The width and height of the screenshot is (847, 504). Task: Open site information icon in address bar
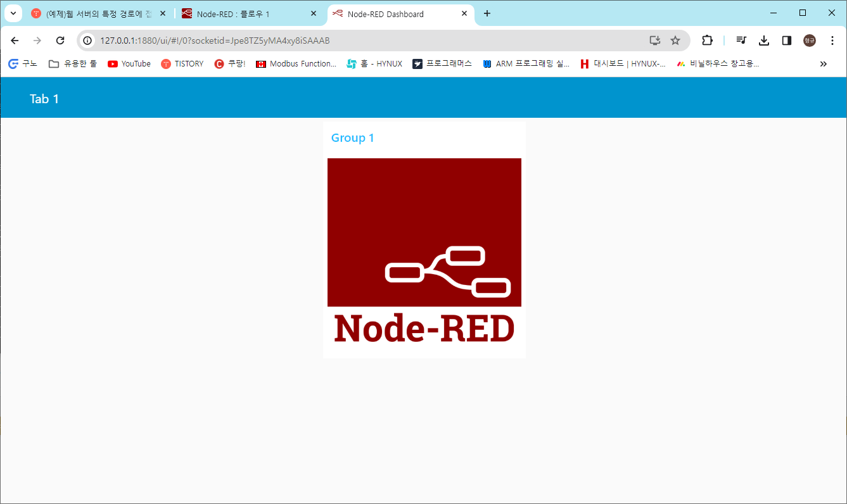click(x=88, y=41)
